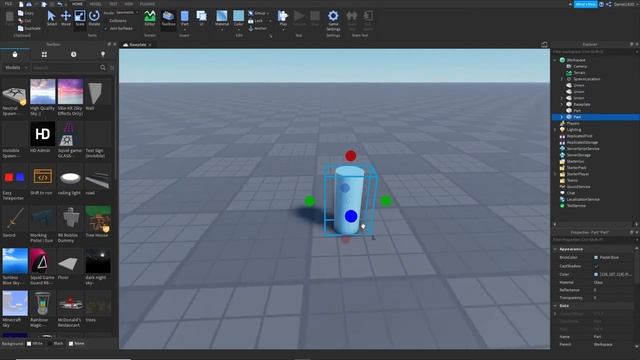The width and height of the screenshot is (640, 360).
Task: Select the Sword toolbox model thumbnail
Action: (x=15, y=218)
